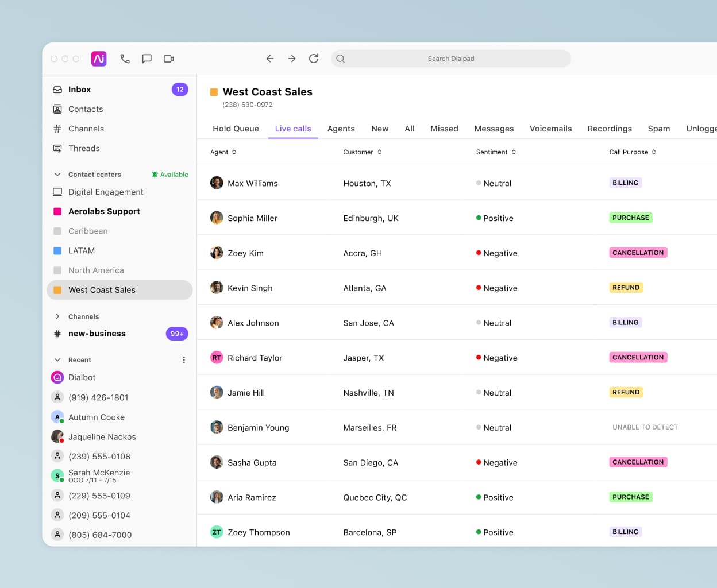Reload the page with the refresh icon
The width and height of the screenshot is (717, 588).
pyautogui.click(x=314, y=59)
